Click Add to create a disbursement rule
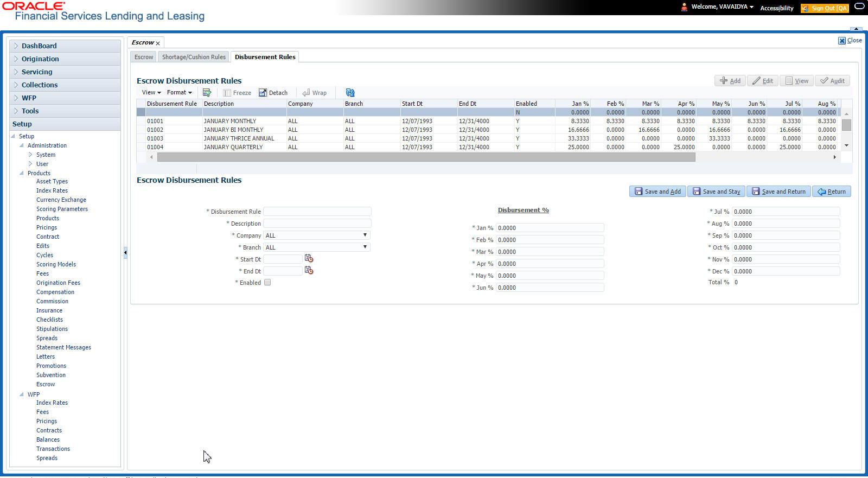Image resolution: width=868 pixels, height=478 pixels. click(730, 81)
